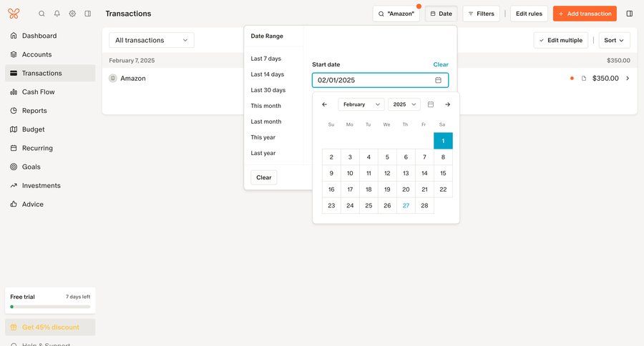This screenshot has height=346, width=644.
Task: Click Edit rules button
Action: click(529, 14)
